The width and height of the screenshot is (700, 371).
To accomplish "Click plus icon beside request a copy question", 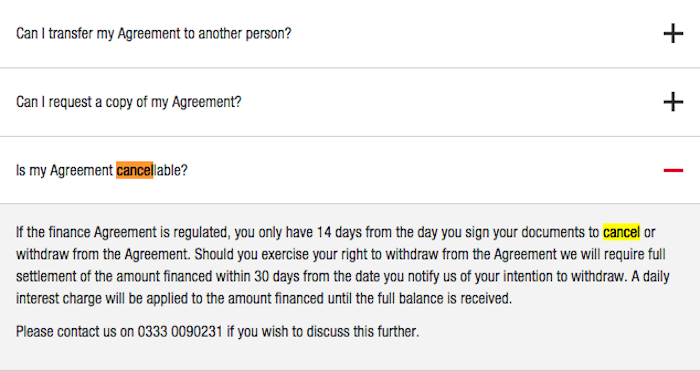I will click(673, 102).
